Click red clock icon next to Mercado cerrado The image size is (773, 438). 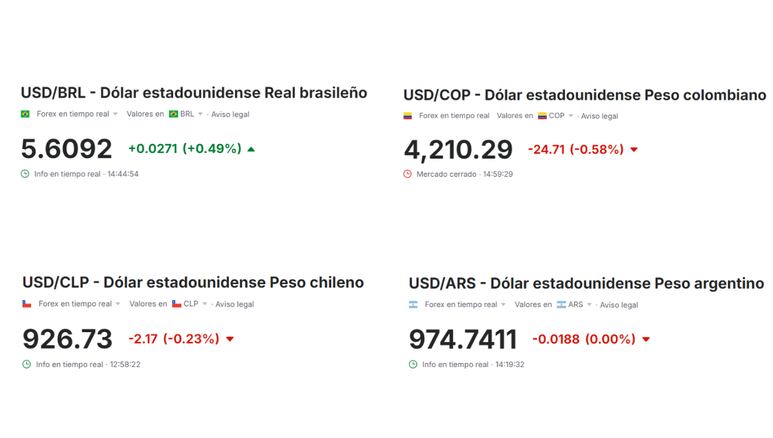[407, 174]
